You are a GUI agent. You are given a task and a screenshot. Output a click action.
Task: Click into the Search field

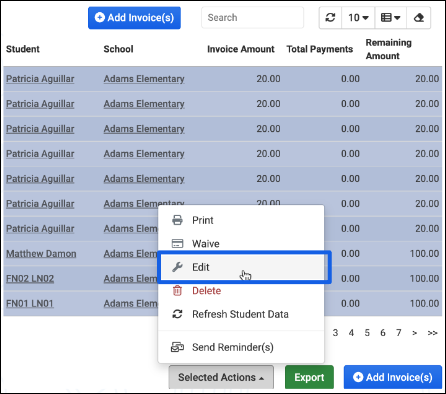point(252,18)
